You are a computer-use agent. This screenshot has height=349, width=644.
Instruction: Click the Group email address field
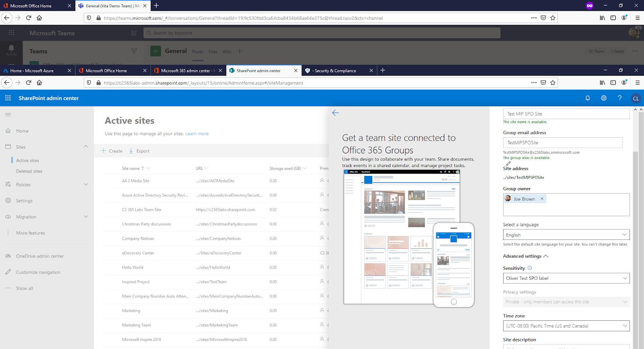[563, 142]
